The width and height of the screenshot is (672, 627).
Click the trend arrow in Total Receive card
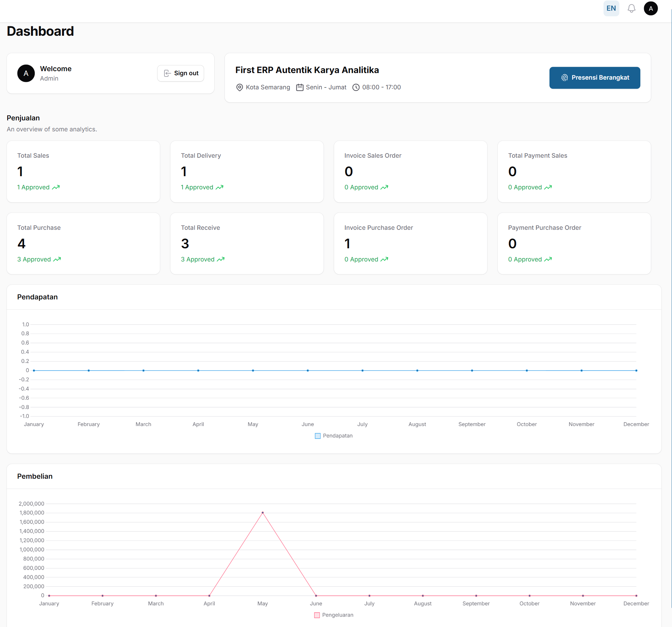[x=221, y=259]
